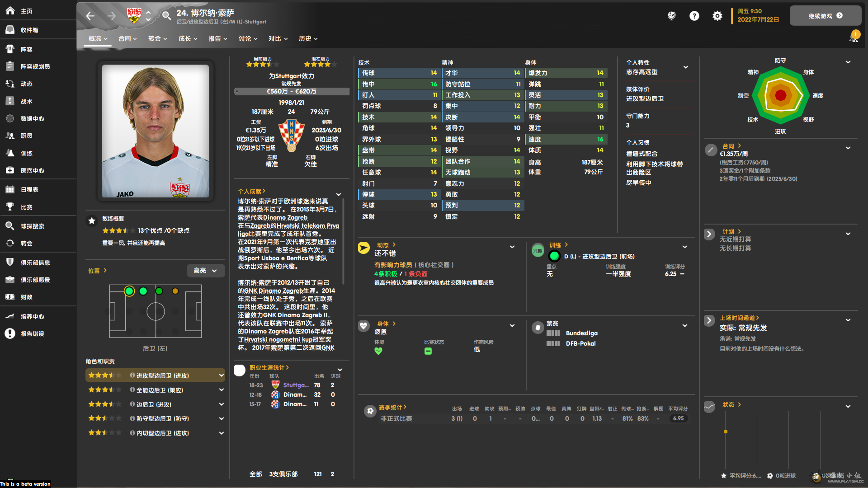Click the edit contract pencil icon

711,150
